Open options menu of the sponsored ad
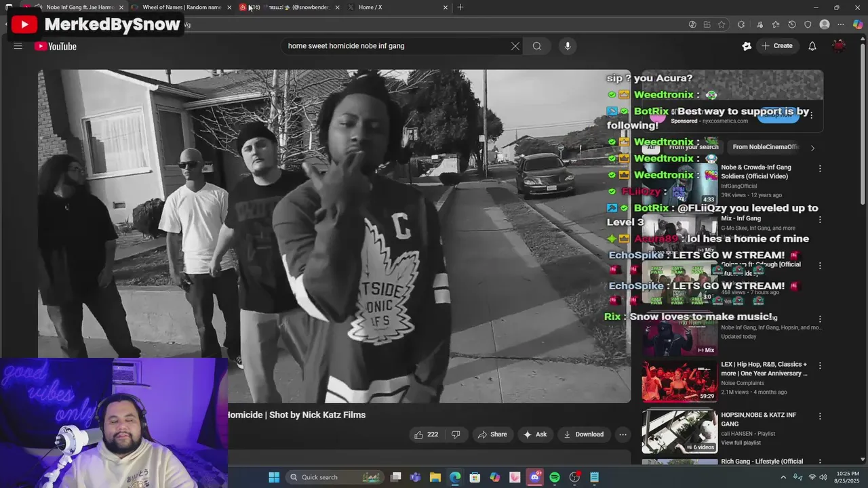The height and width of the screenshot is (488, 868). pyautogui.click(x=811, y=115)
